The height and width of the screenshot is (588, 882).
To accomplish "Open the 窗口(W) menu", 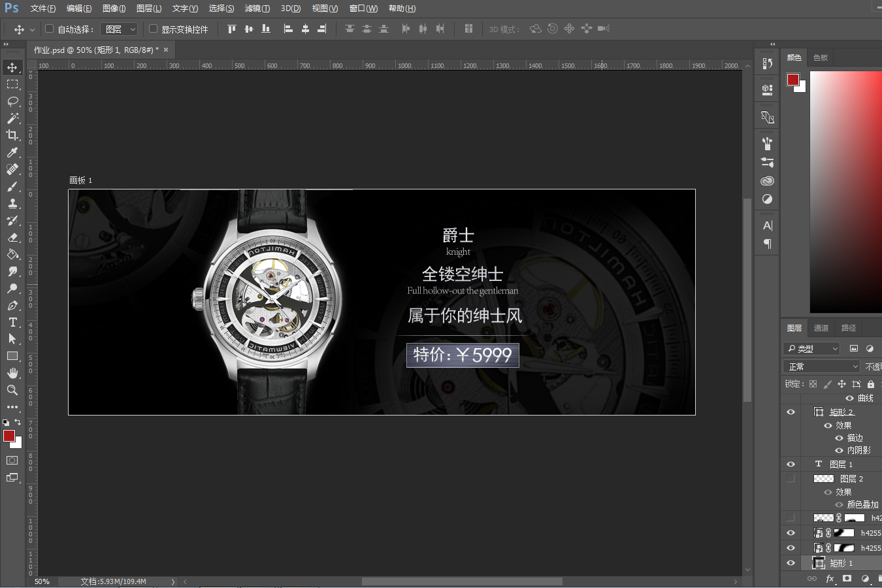I will coord(363,8).
